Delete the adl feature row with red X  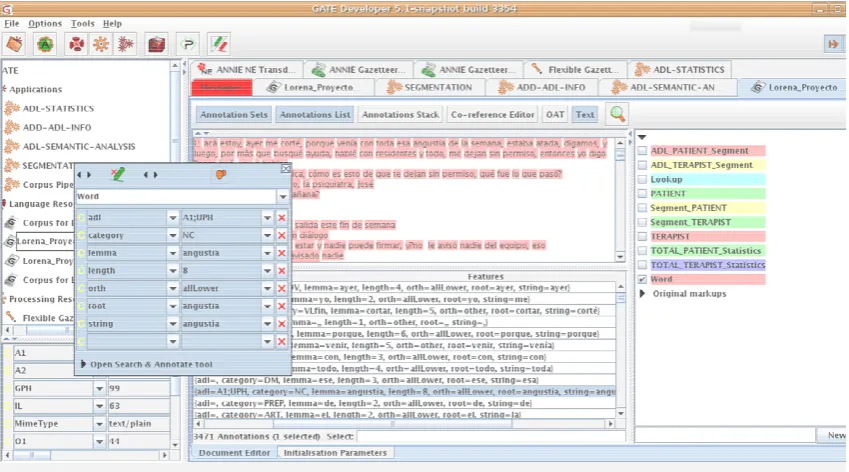click(282, 218)
